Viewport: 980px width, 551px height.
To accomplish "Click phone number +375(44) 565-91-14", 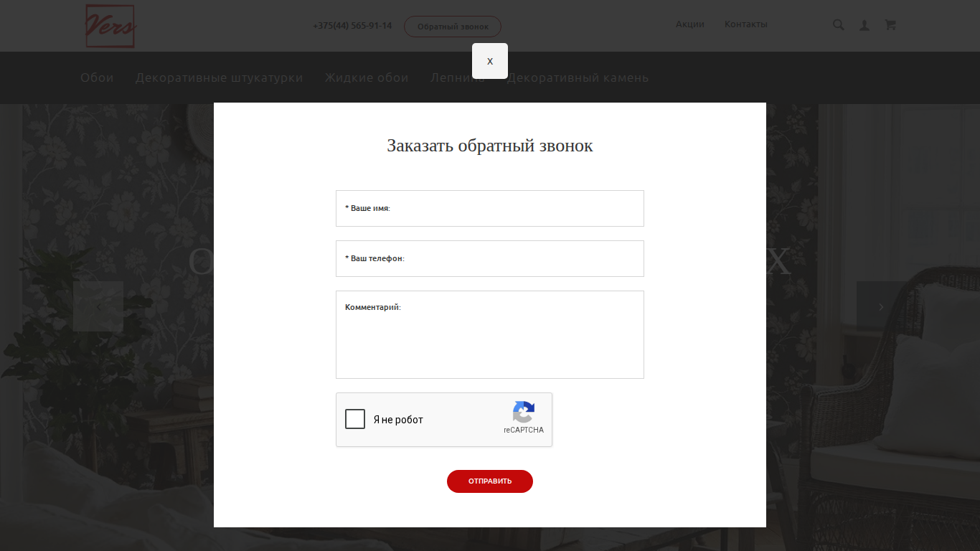I will [x=352, y=26].
